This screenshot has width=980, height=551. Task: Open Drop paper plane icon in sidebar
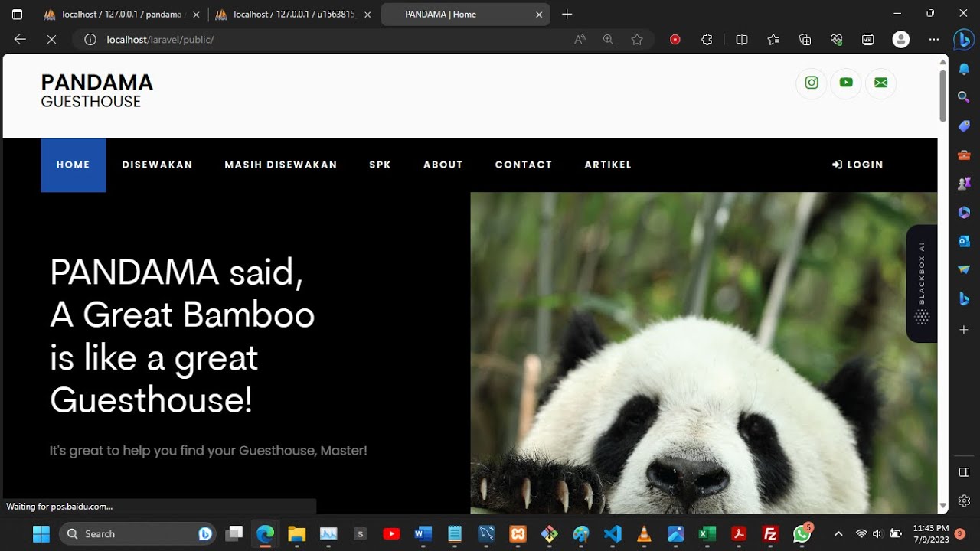click(x=964, y=269)
